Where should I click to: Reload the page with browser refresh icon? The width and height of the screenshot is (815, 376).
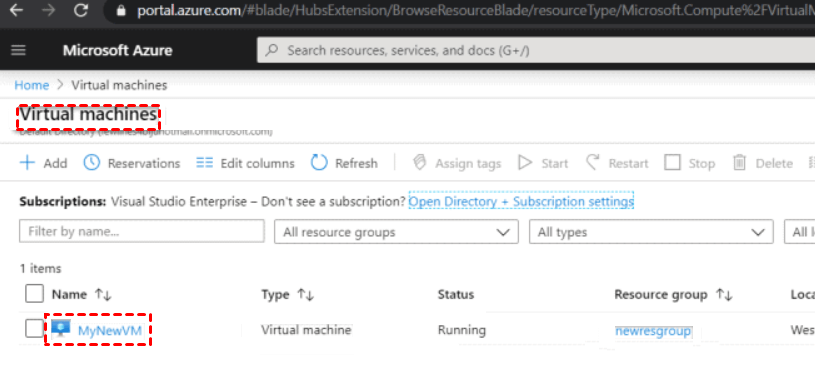[81, 10]
